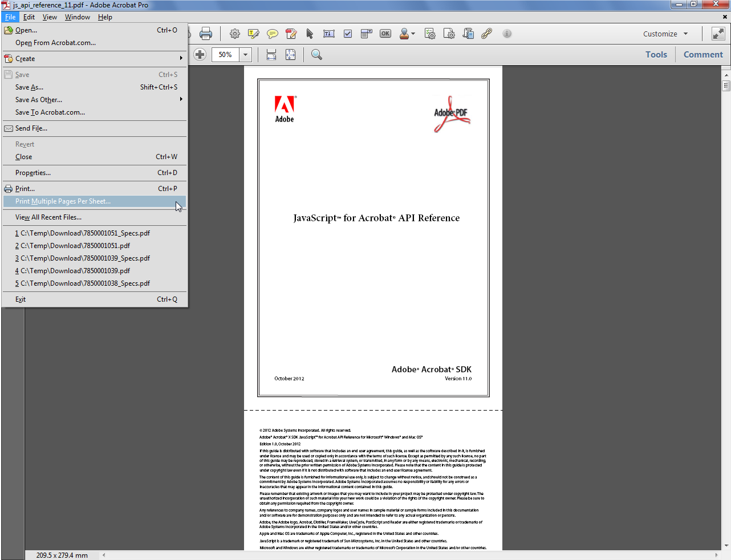Select the sticky note comment tool
Image resolution: width=731 pixels, height=560 pixels.
coord(273,34)
